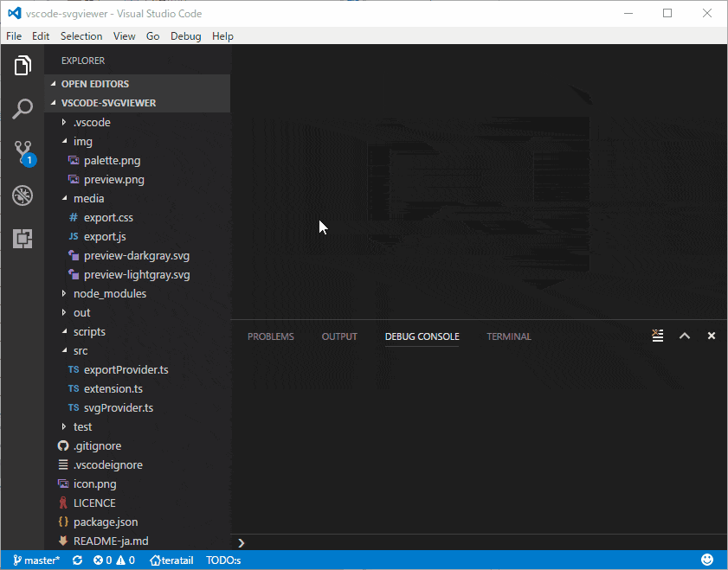Click the TS icon of exportProvider.ts
The image size is (728, 570).
click(x=74, y=369)
